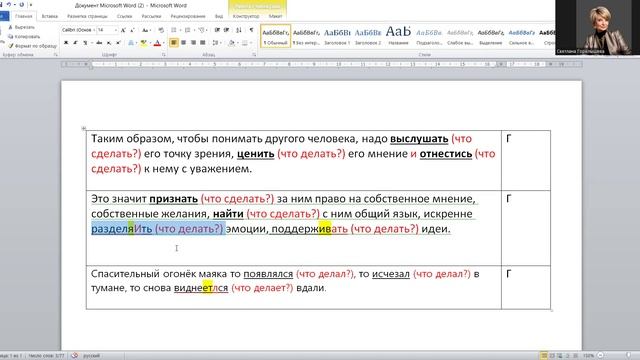
Task: Toggle superscript formatting
Action: [118, 42]
